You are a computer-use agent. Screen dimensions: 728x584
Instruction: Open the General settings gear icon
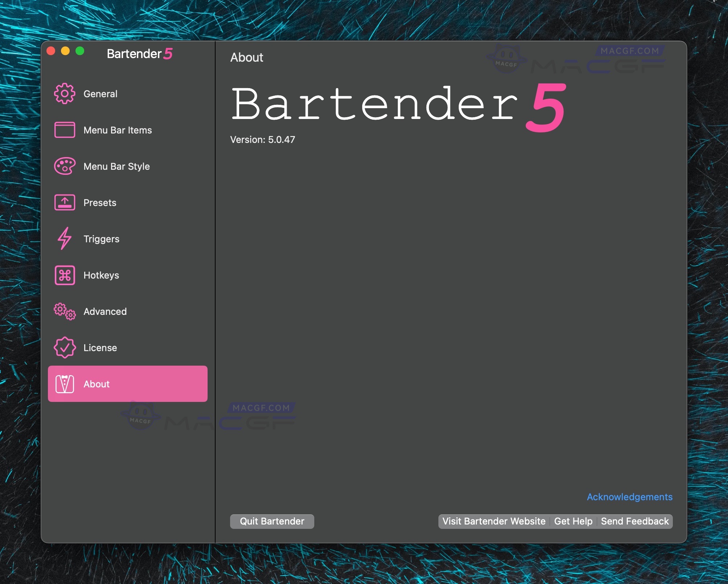(x=65, y=94)
